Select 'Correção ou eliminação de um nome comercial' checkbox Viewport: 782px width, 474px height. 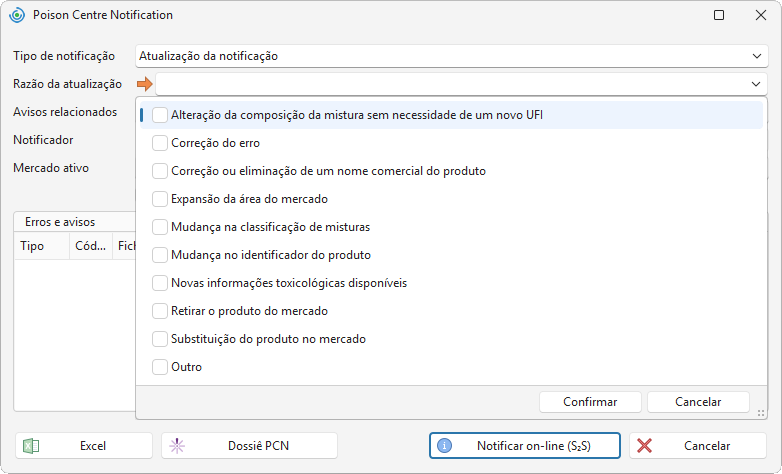tap(160, 171)
